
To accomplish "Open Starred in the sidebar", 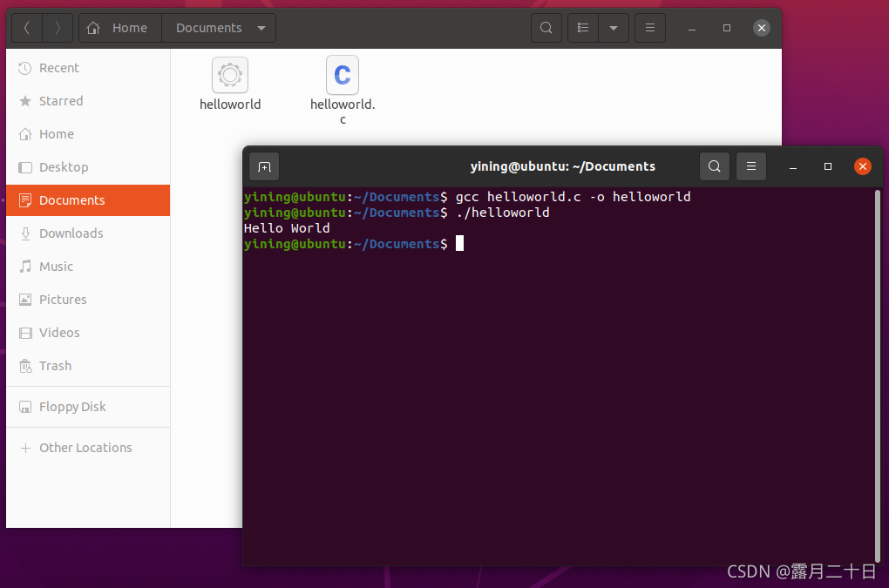I will point(88,101).
